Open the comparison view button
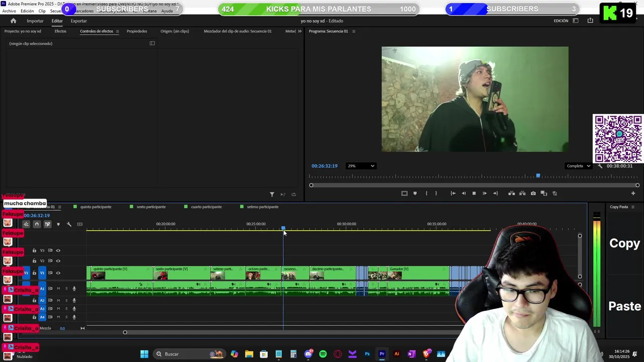 pos(544,194)
